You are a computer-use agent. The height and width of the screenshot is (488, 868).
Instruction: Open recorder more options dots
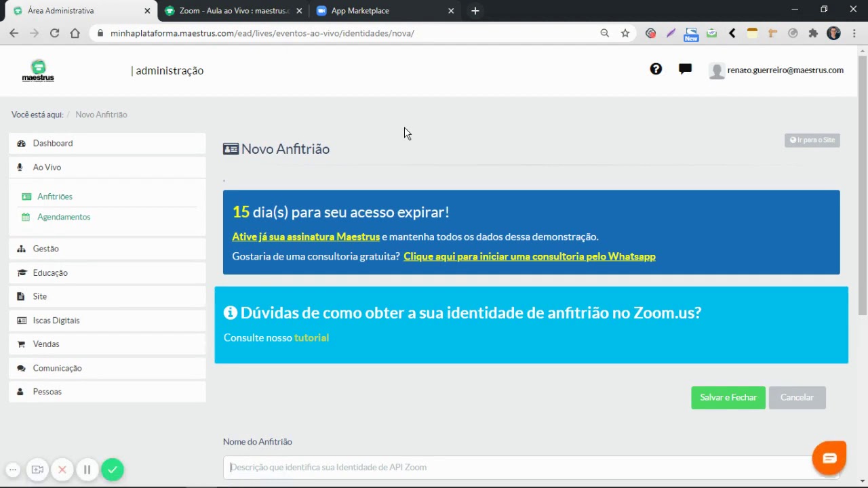[x=13, y=469]
